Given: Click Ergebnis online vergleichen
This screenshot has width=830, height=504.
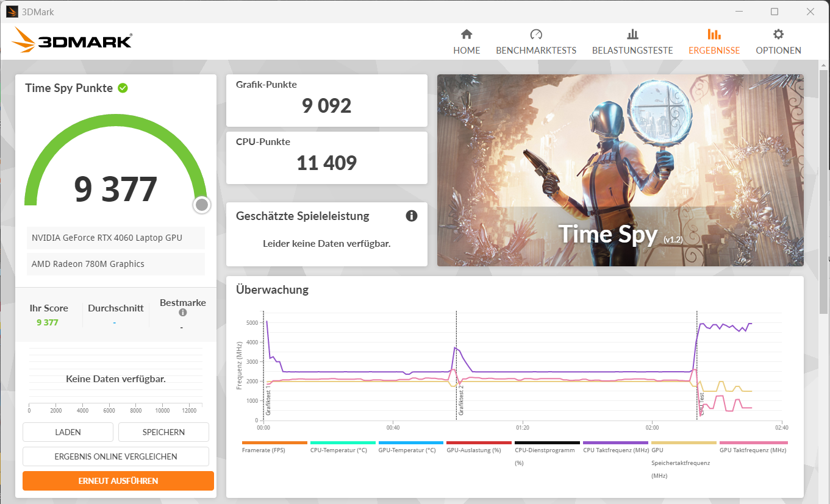Looking at the screenshot, I should coord(116,456).
